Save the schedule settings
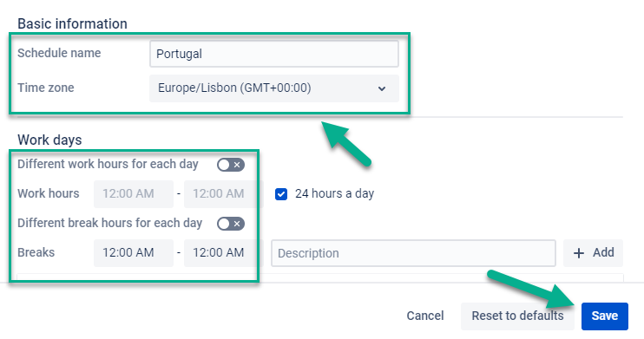This screenshot has height=339, width=644. coord(605,316)
